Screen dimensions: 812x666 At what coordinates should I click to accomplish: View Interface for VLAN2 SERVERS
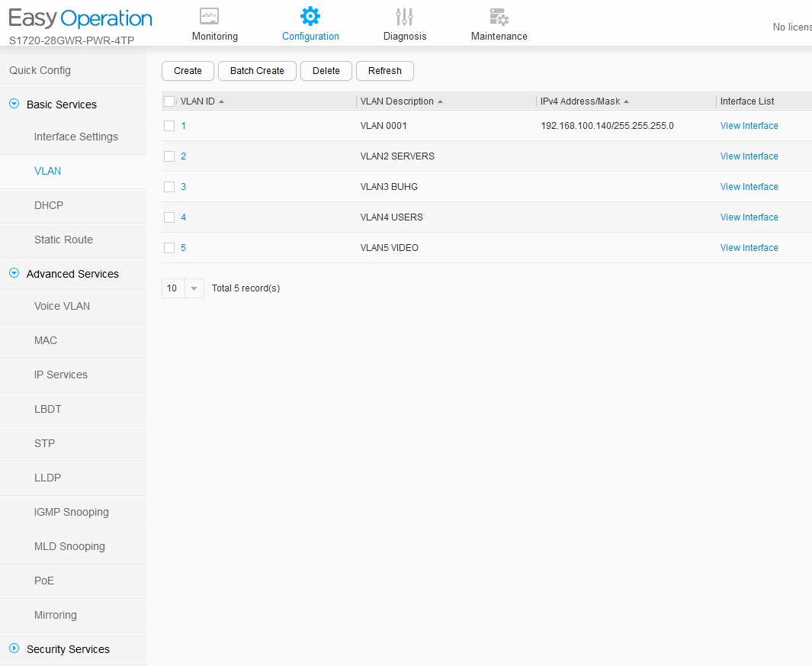[749, 156]
